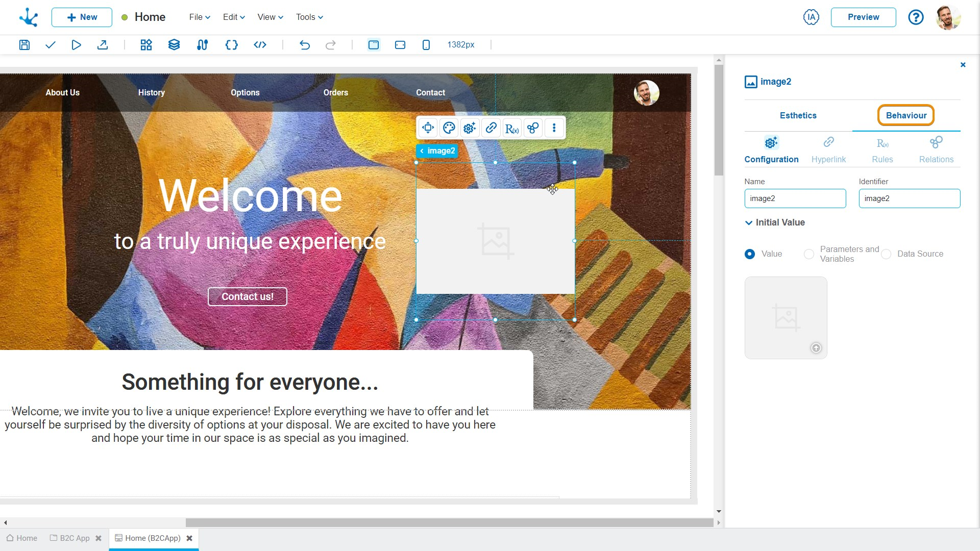Click the settings gear icon in toolbar
The height and width of the screenshot is (551, 980).
(x=469, y=128)
